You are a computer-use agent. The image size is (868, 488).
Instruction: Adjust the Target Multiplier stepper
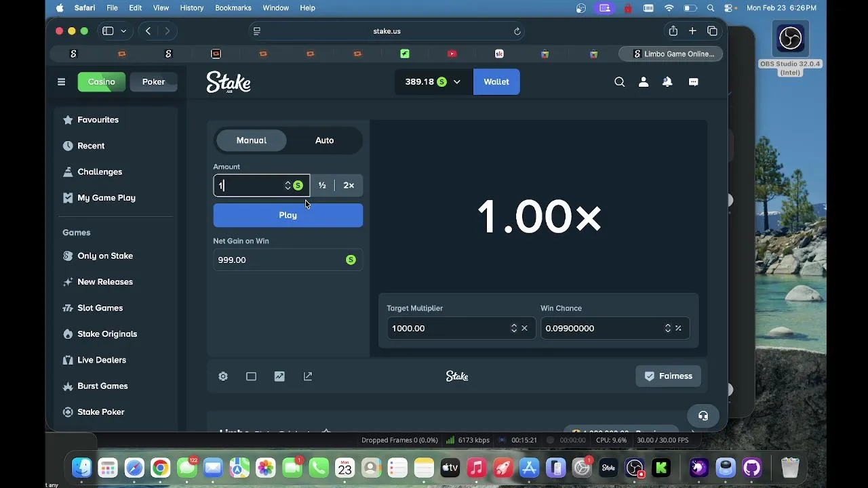point(514,328)
